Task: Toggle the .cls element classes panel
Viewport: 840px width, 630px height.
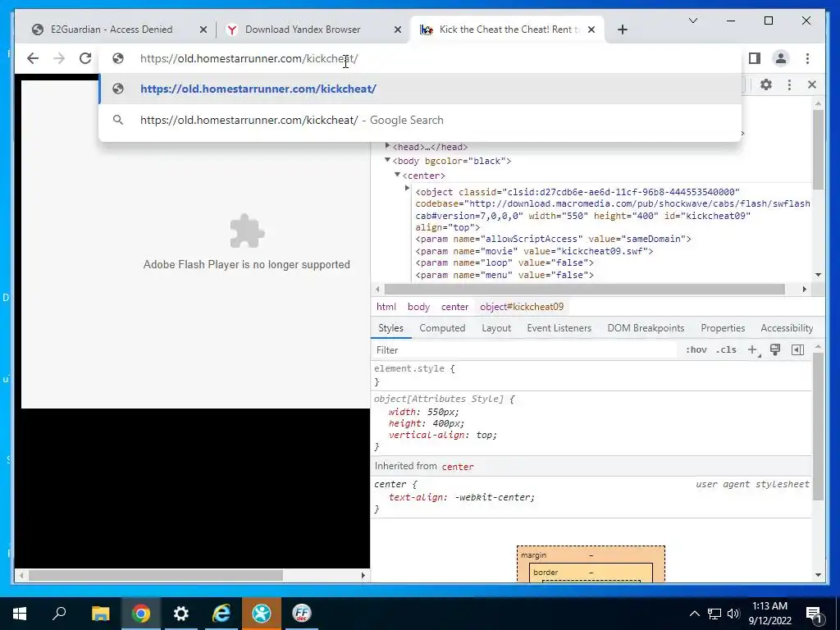Action: pyautogui.click(x=726, y=349)
